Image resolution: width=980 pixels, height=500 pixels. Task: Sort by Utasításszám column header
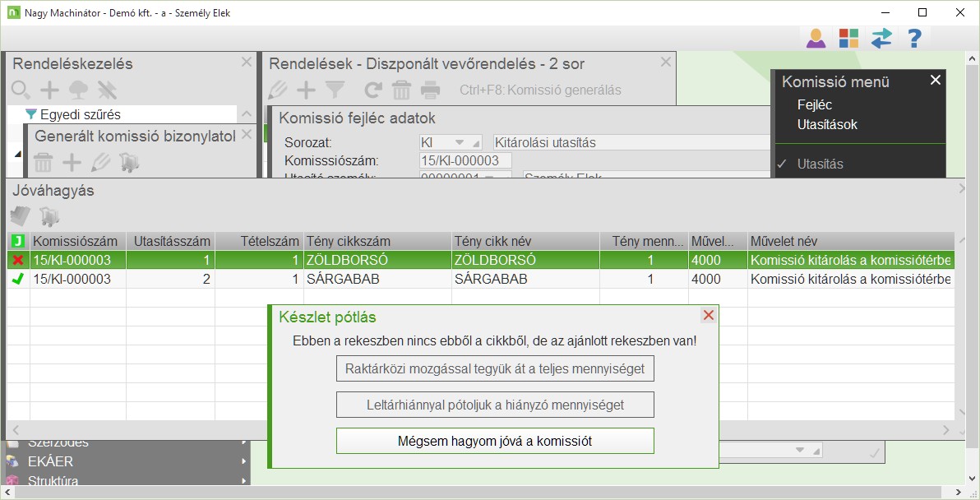pyautogui.click(x=171, y=241)
